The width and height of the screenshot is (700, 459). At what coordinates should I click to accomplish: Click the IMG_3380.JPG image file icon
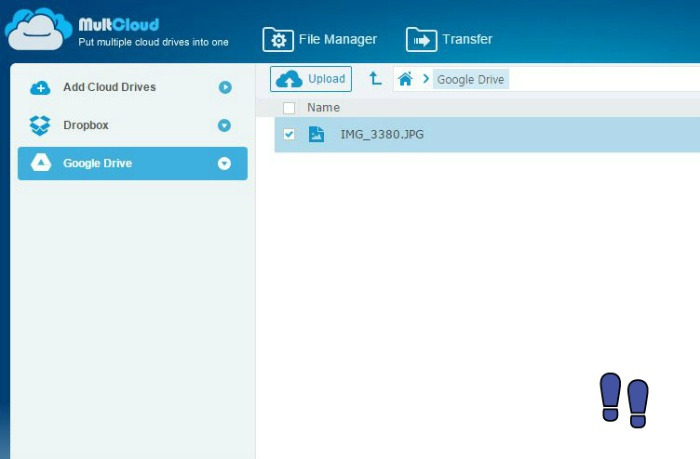click(317, 134)
